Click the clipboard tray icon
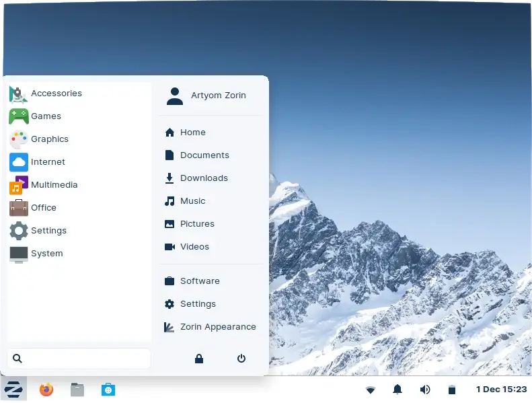The width and height of the screenshot is (532, 403). click(451, 390)
